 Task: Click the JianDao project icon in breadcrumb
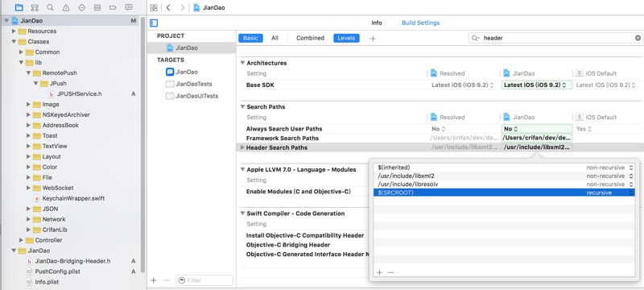196,7
